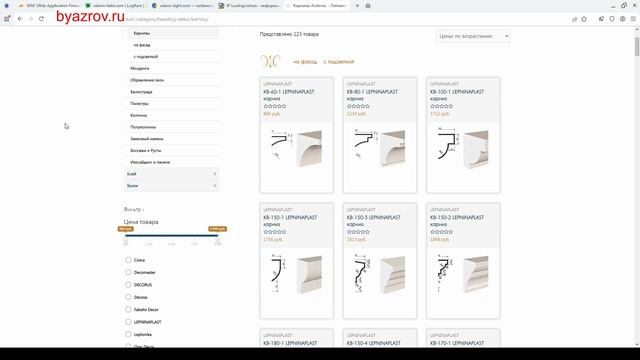Click the extension icon right of the bookmark star
The height and width of the screenshot is (360, 640).
point(601,19)
